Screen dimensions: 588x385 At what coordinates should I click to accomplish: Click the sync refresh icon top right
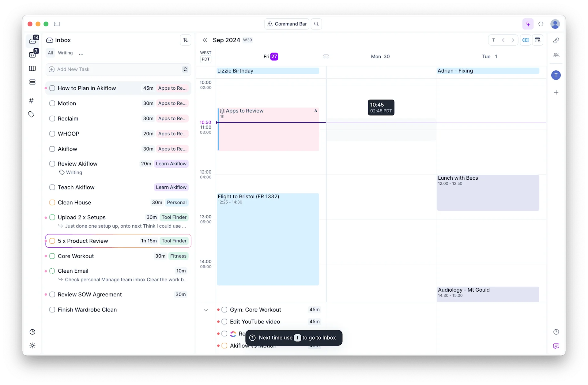[x=541, y=24]
